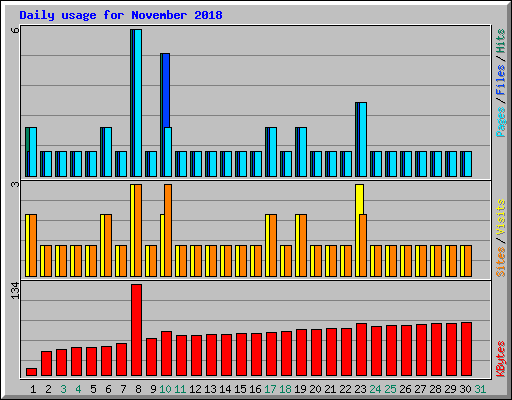
Task: Click the 'Files' legend label
Action: 500,79
